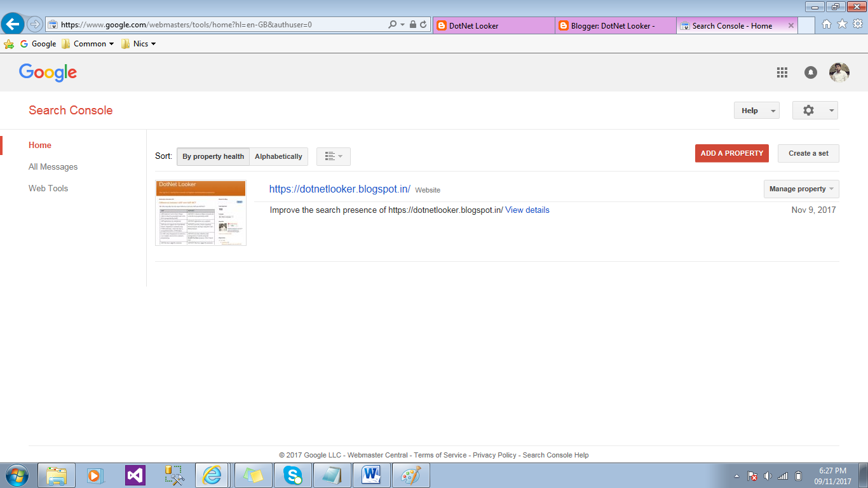The height and width of the screenshot is (488, 868).
Task: Click the browser Back arrow button
Action: pyautogui.click(x=13, y=25)
